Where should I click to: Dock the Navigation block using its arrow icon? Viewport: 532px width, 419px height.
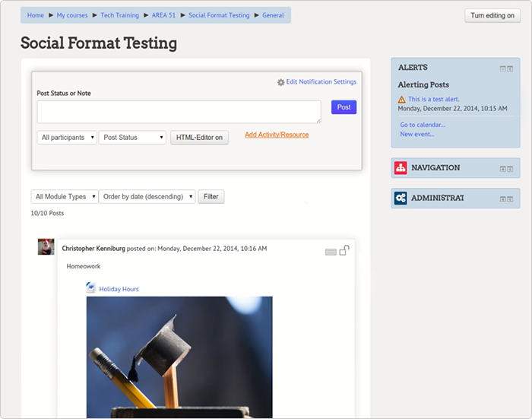coord(510,169)
